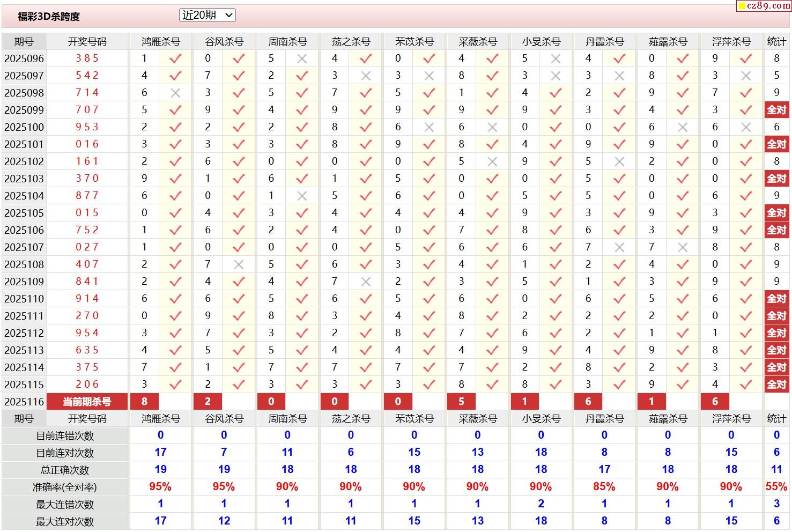Click the red check for 小旻杀号 in row 2025110
Viewport: 792px width, 532px height.
(x=556, y=299)
